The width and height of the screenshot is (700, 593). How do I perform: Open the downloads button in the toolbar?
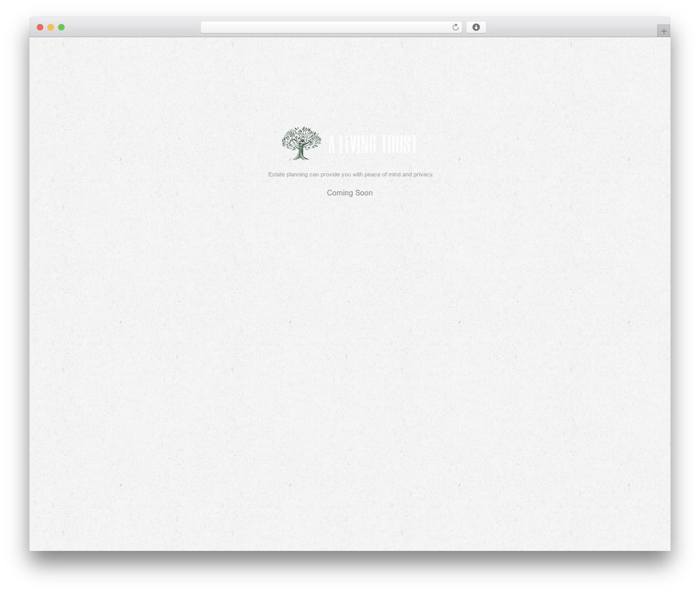476,27
